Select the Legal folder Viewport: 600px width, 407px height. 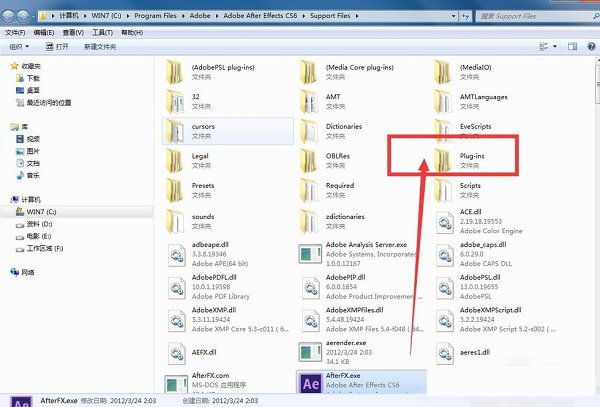coord(188,160)
